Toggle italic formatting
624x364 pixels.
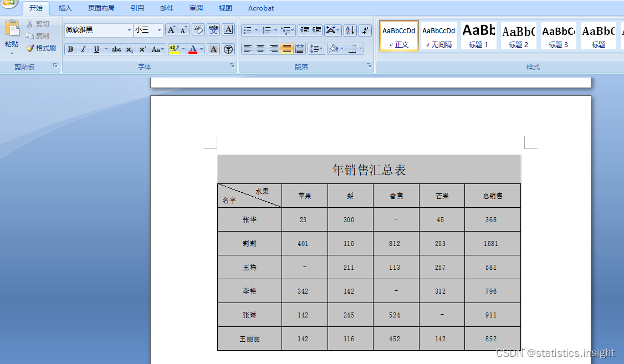click(x=83, y=49)
